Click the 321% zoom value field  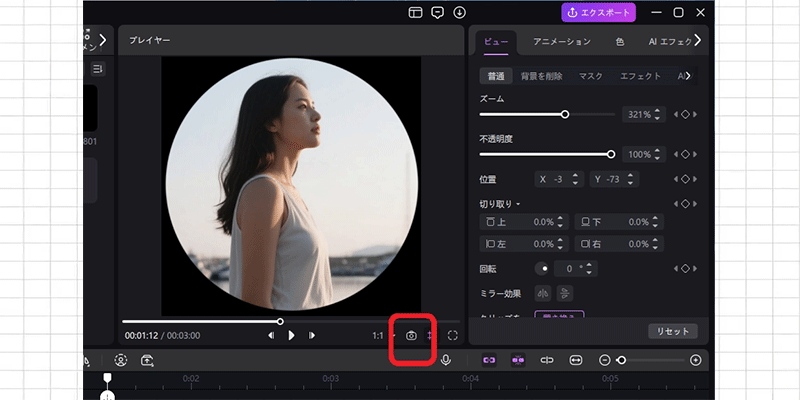tap(644, 115)
